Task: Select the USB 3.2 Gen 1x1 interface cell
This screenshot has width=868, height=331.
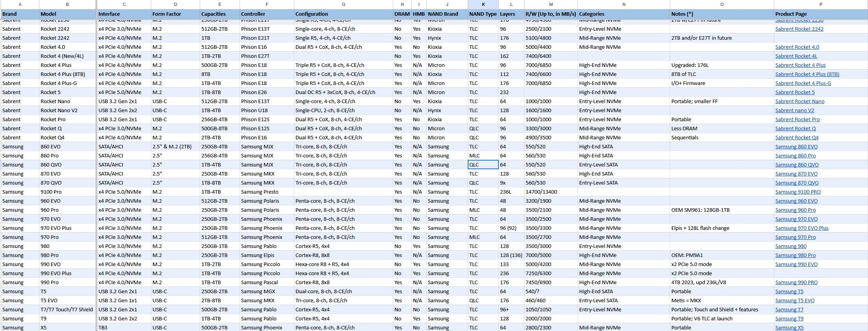Action: click(x=124, y=300)
